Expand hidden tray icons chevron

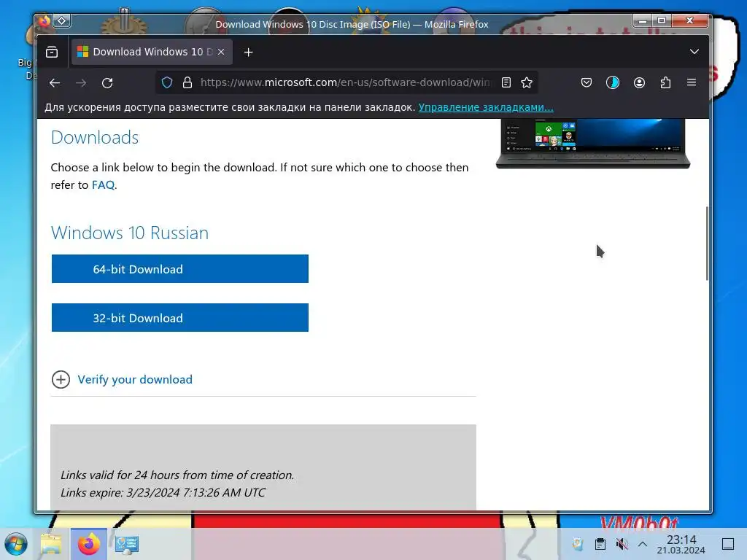642,544
